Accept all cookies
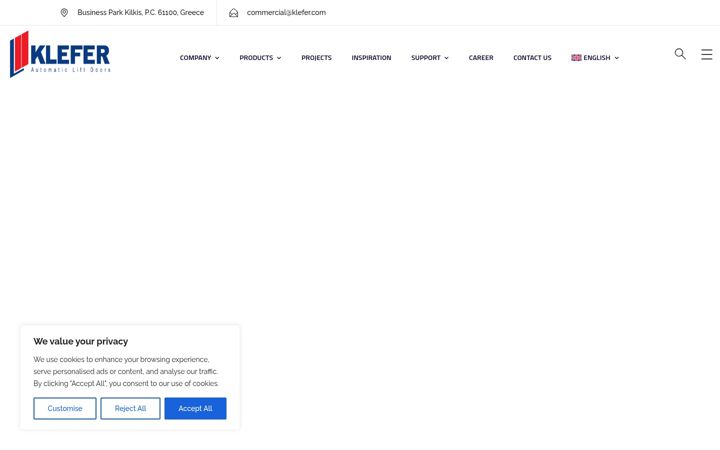 tap(195, 408)
